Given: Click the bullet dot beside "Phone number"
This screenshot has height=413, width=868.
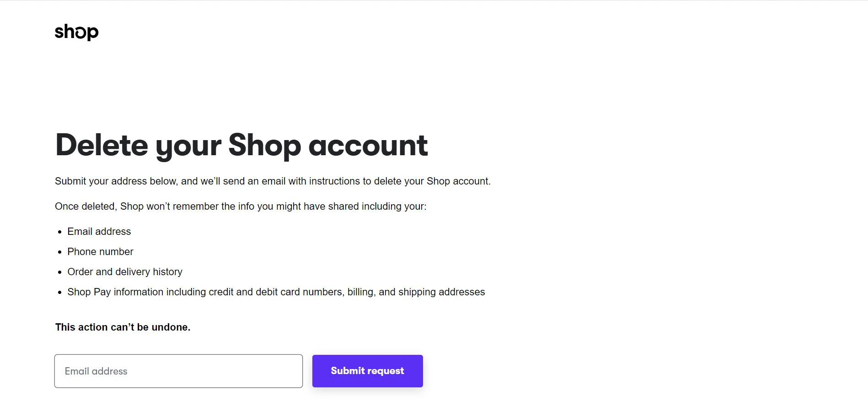Looking at the screenshot, I should point(60,252).
